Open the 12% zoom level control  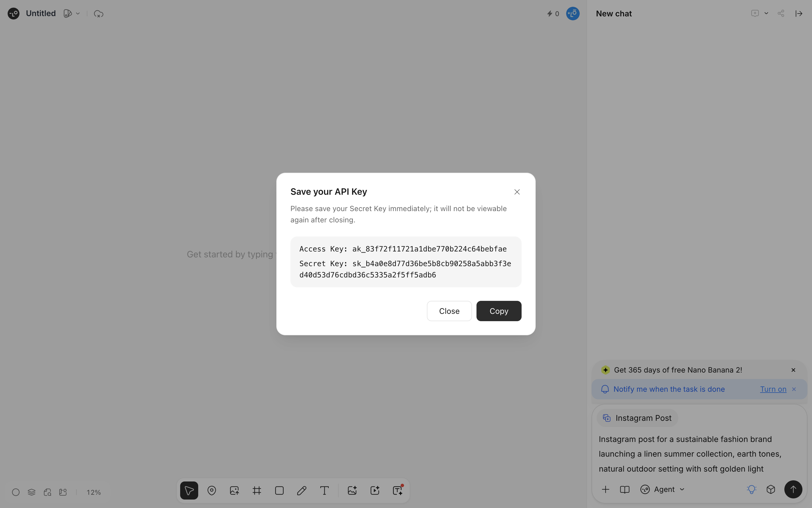point(94,492)
